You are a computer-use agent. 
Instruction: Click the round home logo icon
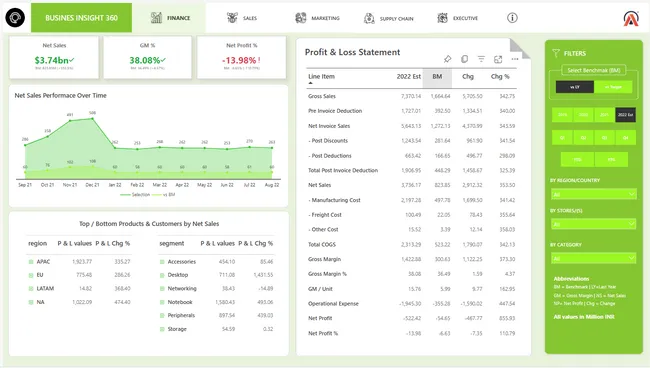(15, 18)
